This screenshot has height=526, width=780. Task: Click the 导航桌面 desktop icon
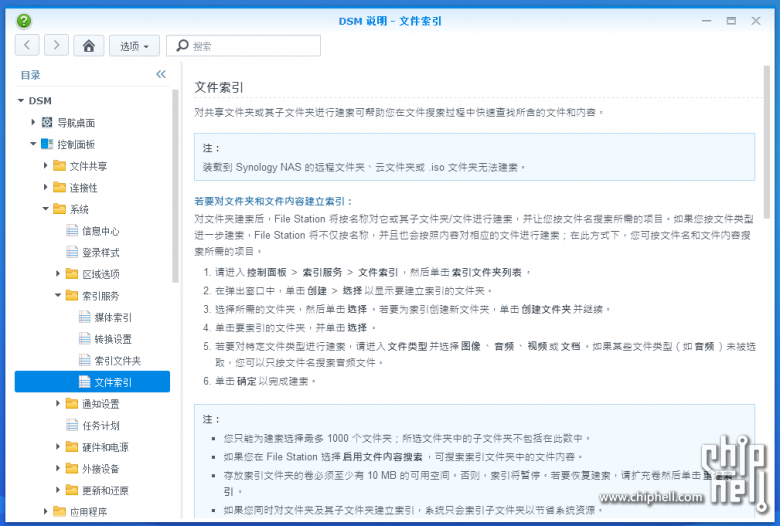click(47, 122)
